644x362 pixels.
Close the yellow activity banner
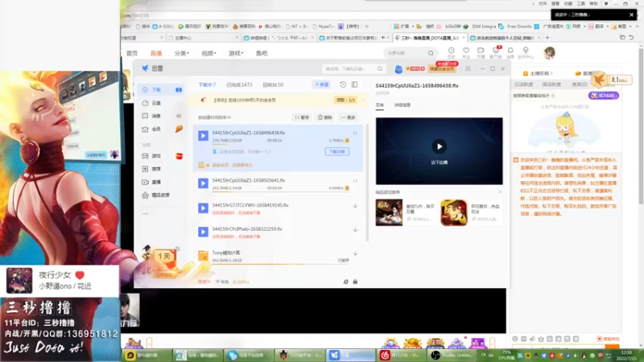[x=362, y=100]
